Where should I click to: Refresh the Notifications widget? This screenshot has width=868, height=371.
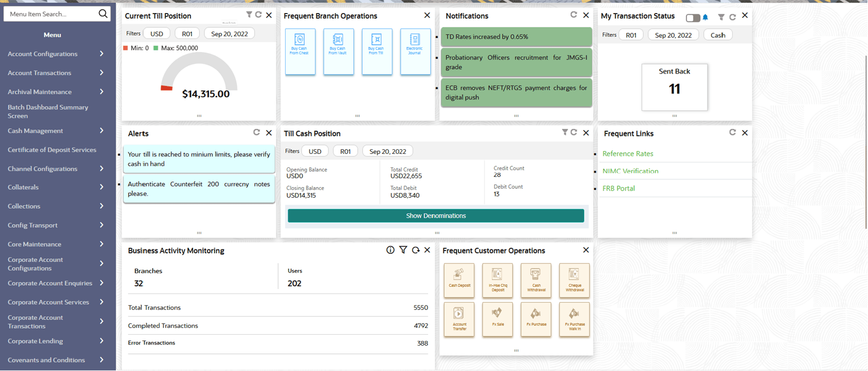573,15
